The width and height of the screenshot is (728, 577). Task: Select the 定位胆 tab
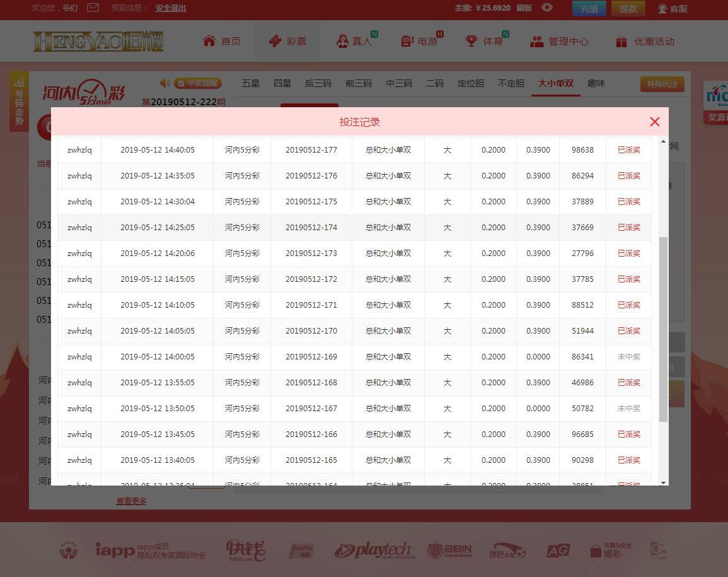[470, 83]
